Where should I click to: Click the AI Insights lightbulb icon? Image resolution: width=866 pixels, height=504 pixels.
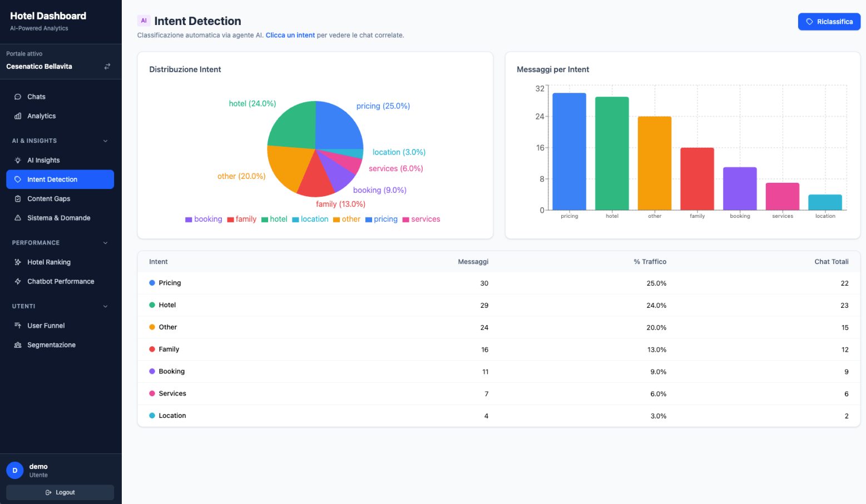(18, 160)
